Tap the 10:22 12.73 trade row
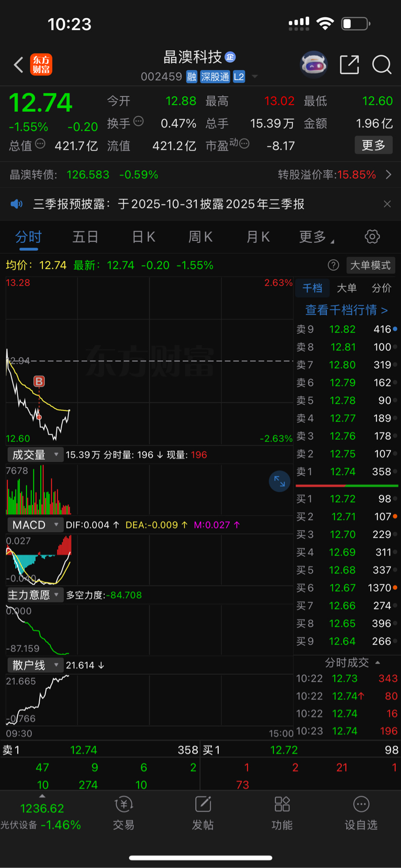The width and height of the screenshot is (401, 868). point(347,678)
